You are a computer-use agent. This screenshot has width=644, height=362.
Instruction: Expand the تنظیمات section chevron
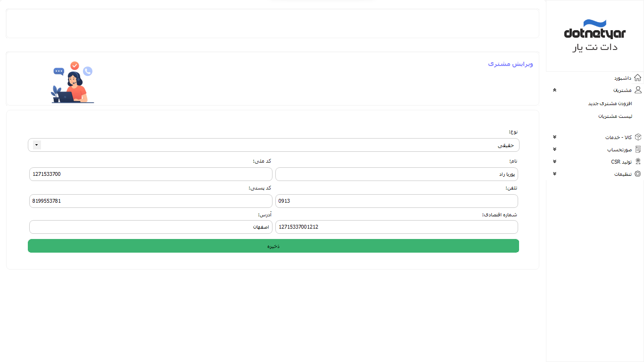pyautogui.click(x=554, y=174)
